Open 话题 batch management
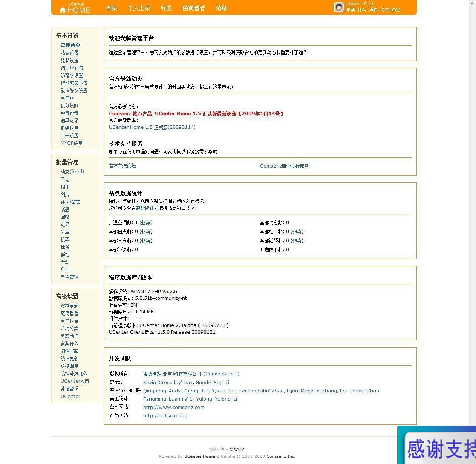476x464 pixels. click(65, 209)
